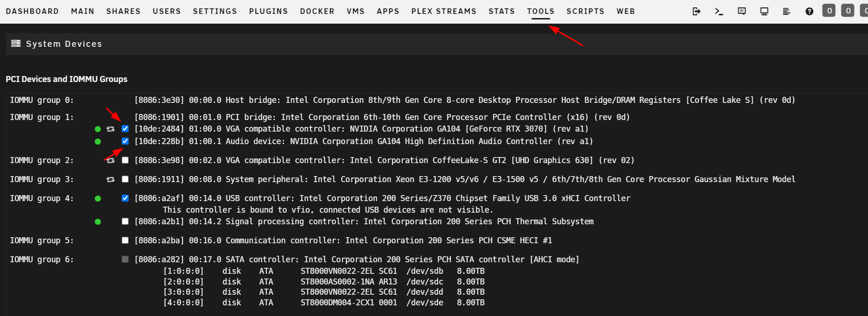
Task: Open the WEB tab
Action: (x=626, y=11)
